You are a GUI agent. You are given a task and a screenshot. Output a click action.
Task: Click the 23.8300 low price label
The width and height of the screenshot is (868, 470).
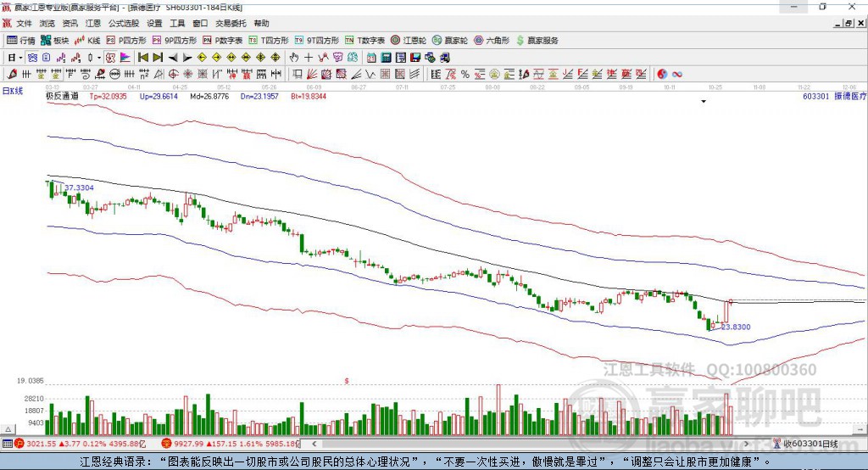click(736, 327)
